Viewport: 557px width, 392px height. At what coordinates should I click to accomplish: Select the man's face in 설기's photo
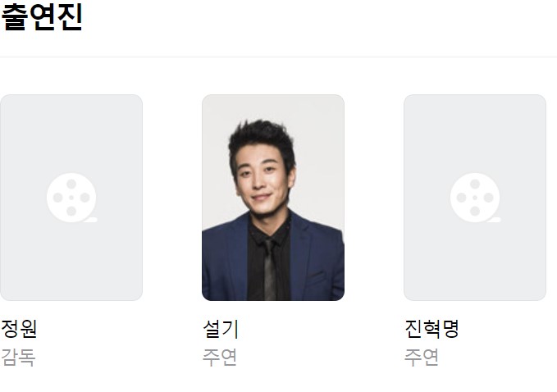[x=263, y=181]
